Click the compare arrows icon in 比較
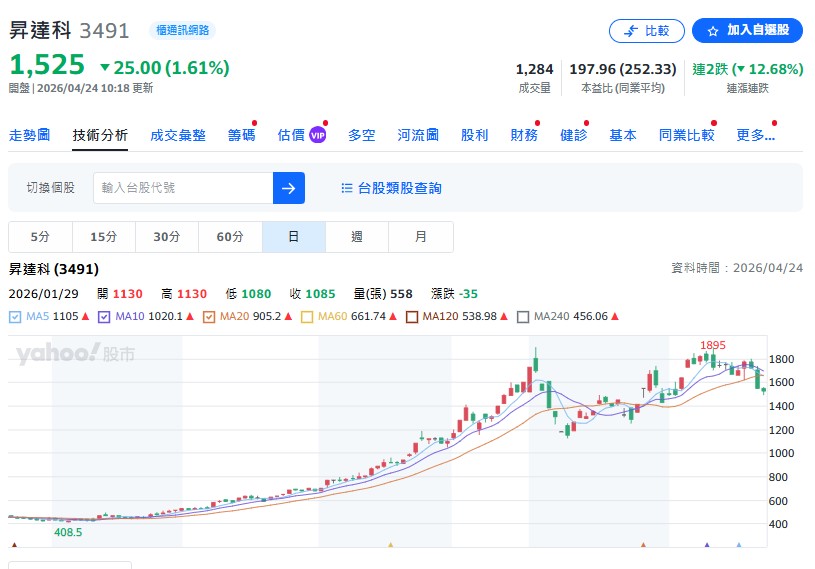 tap(631, 31)
